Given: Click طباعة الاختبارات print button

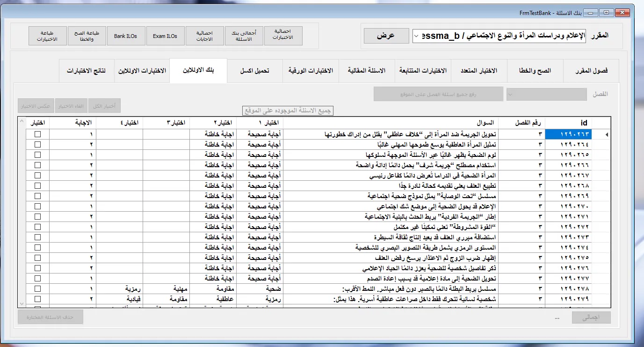Looking at the screenshot, I should click(x=47, y=36).
